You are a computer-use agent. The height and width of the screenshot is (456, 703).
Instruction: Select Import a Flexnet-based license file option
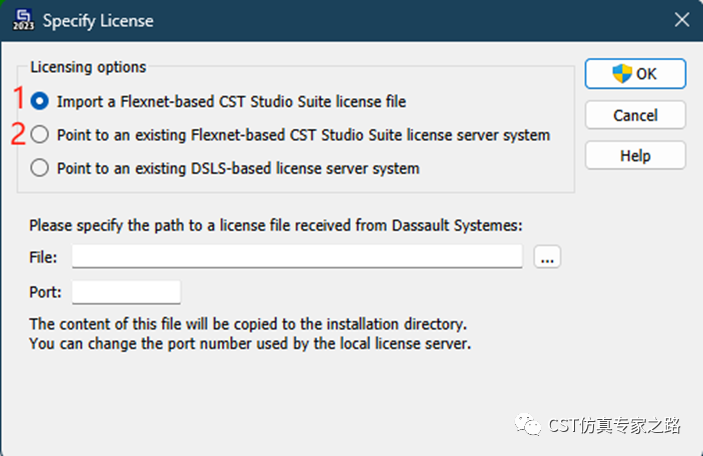point(40,101)
